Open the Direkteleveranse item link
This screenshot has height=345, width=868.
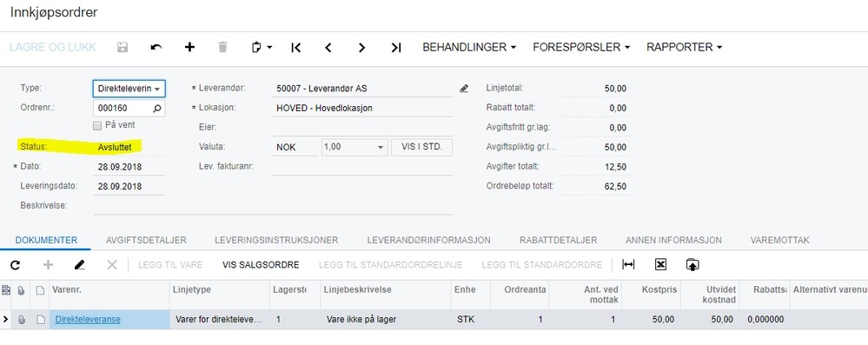88,320
